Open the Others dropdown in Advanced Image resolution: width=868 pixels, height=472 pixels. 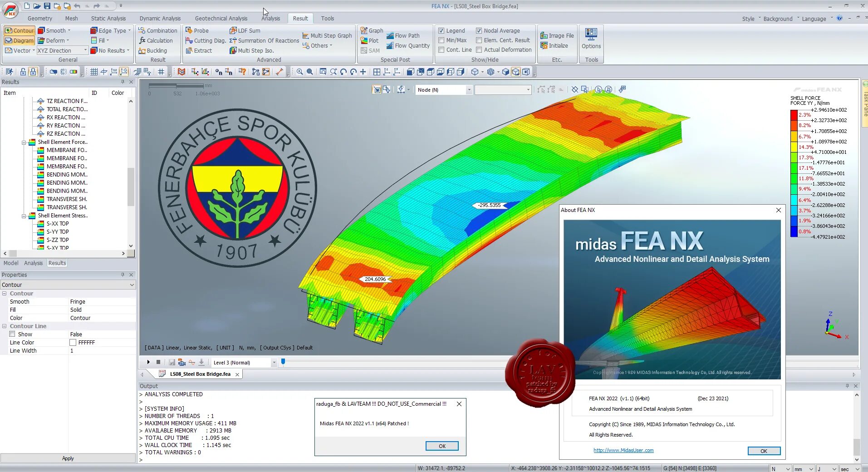coord(317,45)
